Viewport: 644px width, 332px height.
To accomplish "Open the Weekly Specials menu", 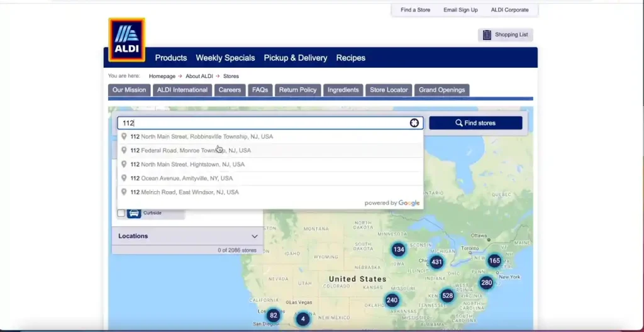I will 225,58.
